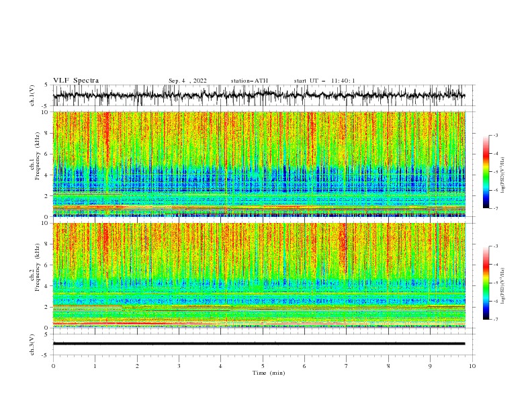Click the time axis tick label '2'
The height and width of the screenshot is (411, 532).
point(137,366)
